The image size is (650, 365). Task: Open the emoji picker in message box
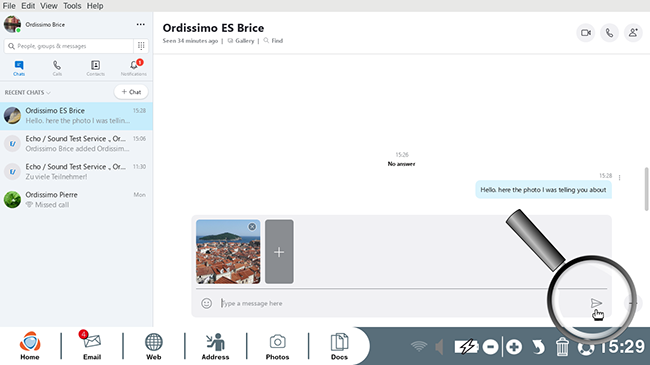coord(206,303)
